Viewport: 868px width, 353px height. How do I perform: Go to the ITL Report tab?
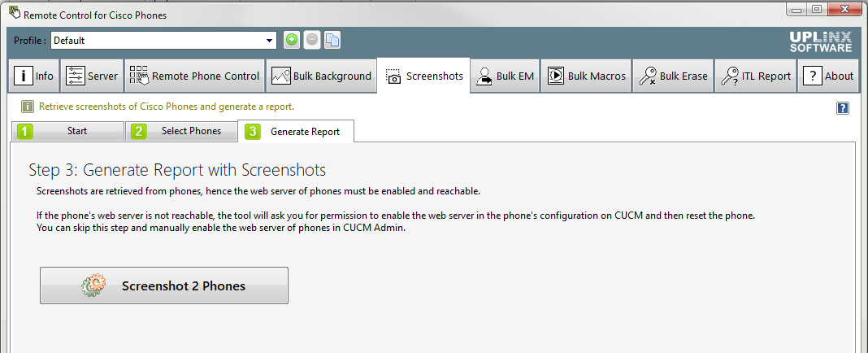(x=756, y=76)
